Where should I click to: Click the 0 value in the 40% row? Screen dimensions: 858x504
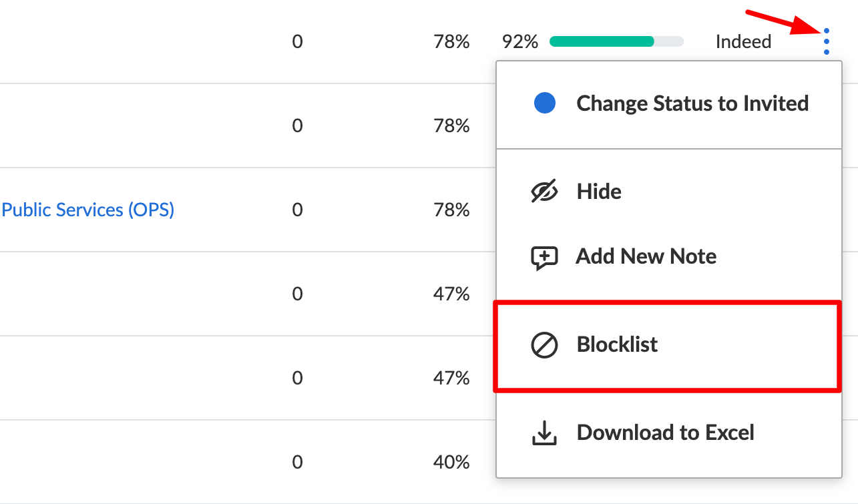pyautogui.click(x=297, y=462)
